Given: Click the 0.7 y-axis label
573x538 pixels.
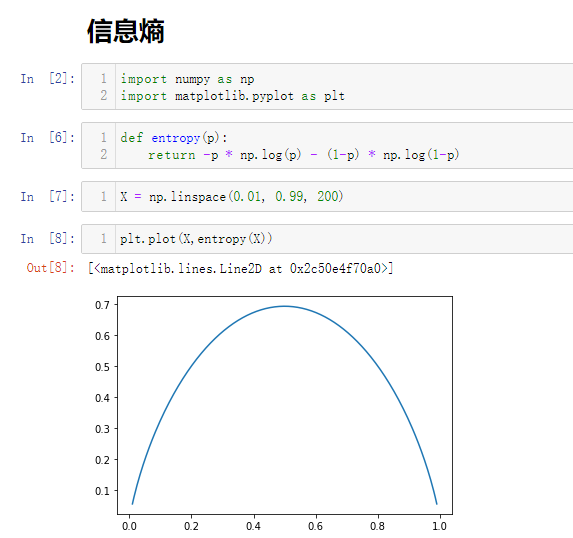Looking at the screenshot, I should coord(102,305).
